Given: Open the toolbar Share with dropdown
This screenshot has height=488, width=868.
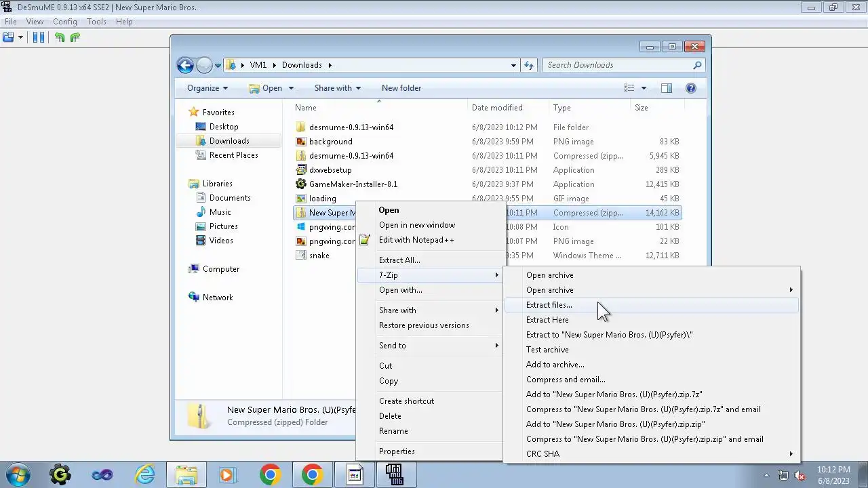Looking at the screenshot, I should tap(337, 88).
